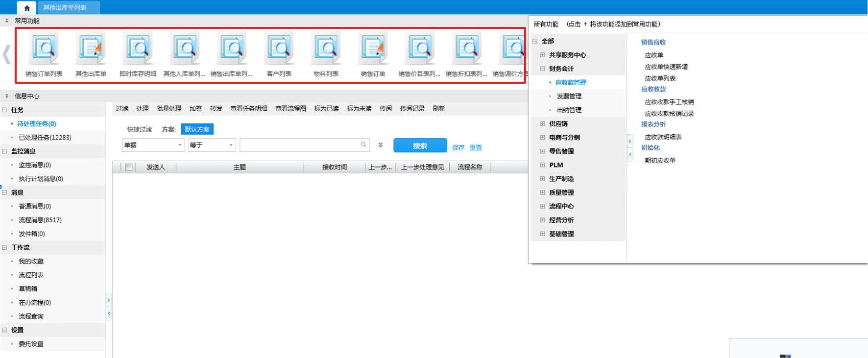The width and height of the screenshot is (868, 358).
Task: Select 已处理任务(12283) in the tree
Action: 45,138
